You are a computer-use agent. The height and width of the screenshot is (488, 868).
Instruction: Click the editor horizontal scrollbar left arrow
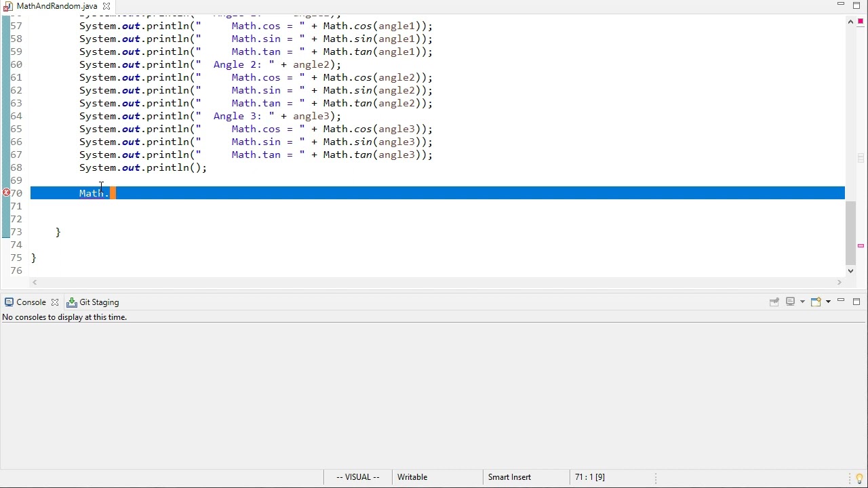(x=35, y=282)
